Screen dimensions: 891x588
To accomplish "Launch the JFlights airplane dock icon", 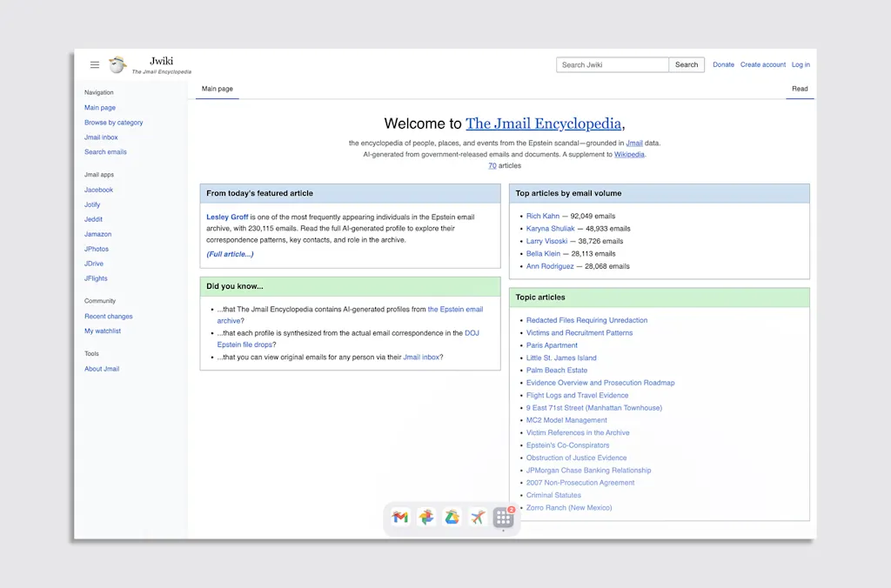I will 477,518.
